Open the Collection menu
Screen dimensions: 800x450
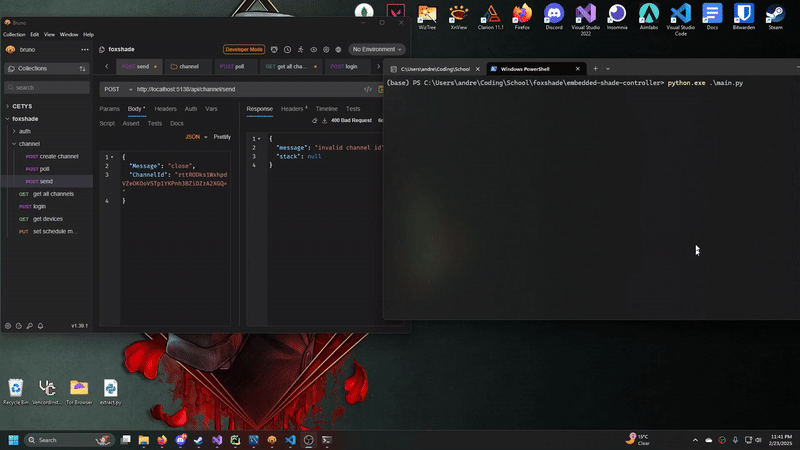pyautogui.click(x=14, y=35)
